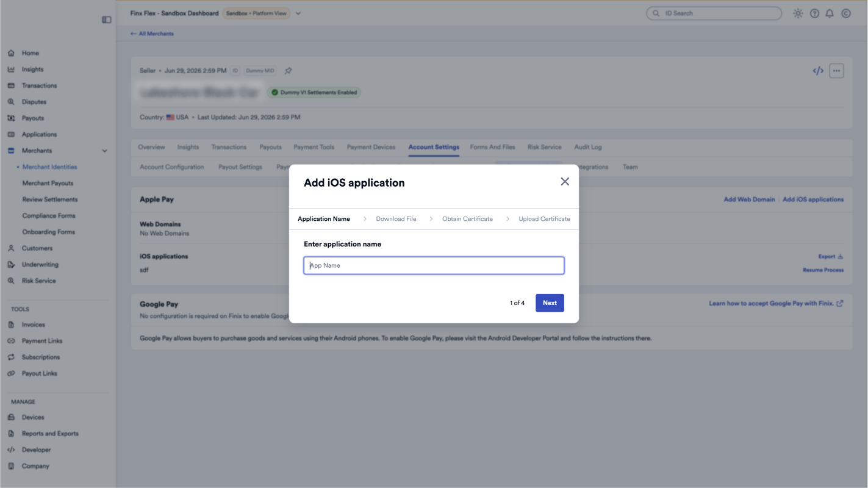Open the notifications bell icon
The height and width of the screenshot is (488, 868).
pyautogui.click(x=830, y=13)
